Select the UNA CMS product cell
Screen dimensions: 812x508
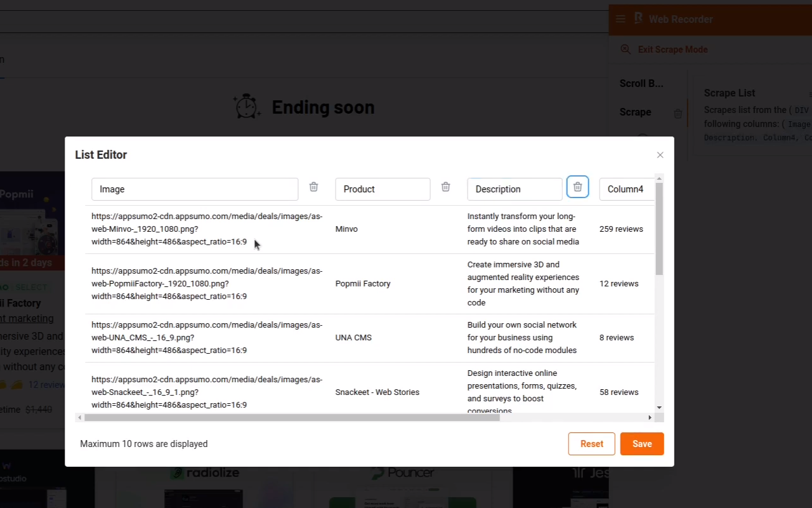[x=353, y=337]
